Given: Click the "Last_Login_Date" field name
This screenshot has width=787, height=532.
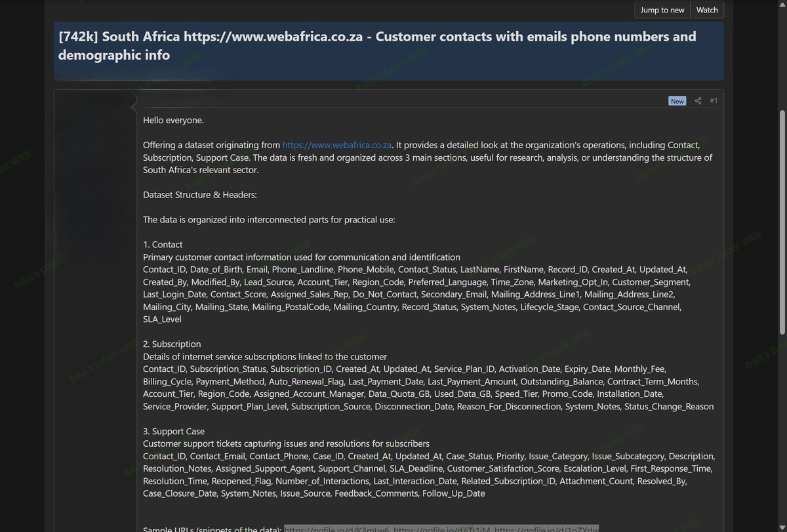Looking at the screenshot, I should (x=174, y=295).
